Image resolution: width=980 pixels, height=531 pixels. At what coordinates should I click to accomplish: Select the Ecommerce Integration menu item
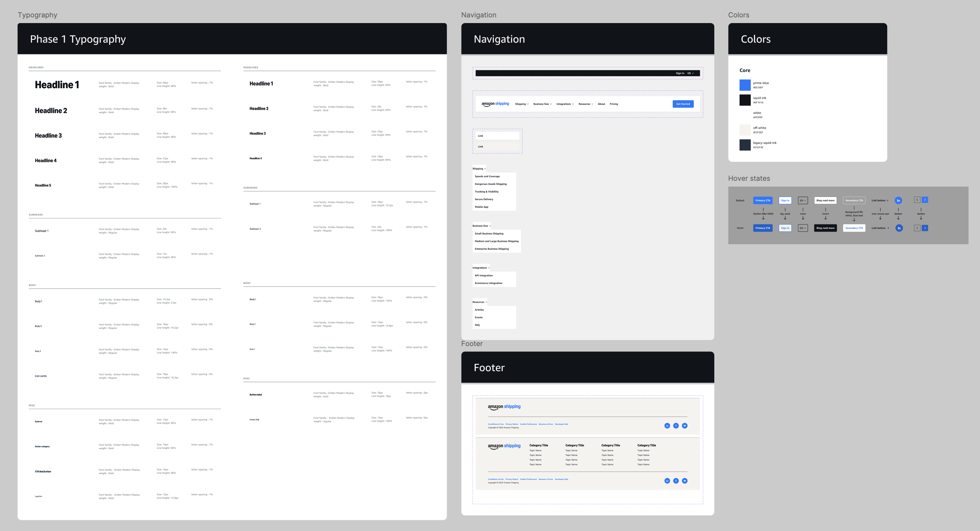tap(488, 283)
